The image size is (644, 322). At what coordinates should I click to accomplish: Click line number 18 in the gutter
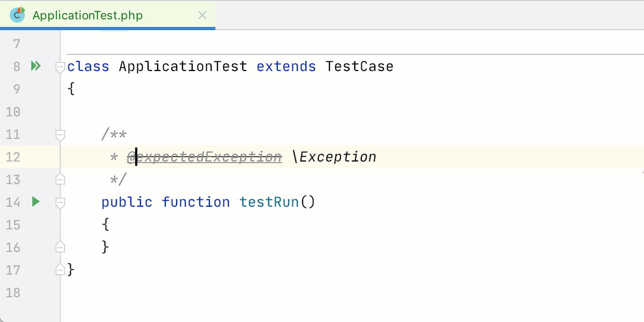[x=13, y=292]
